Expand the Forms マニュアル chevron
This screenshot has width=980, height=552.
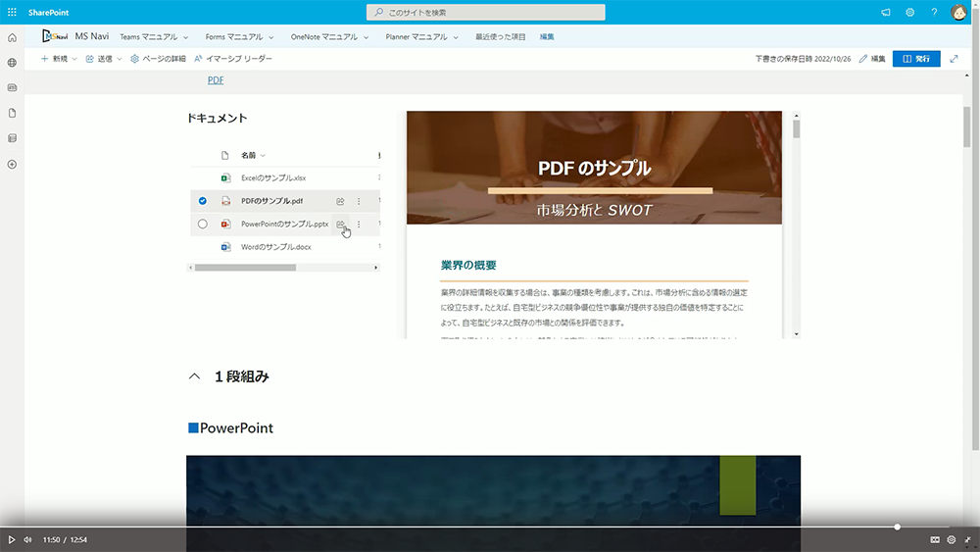coord(271,37)
